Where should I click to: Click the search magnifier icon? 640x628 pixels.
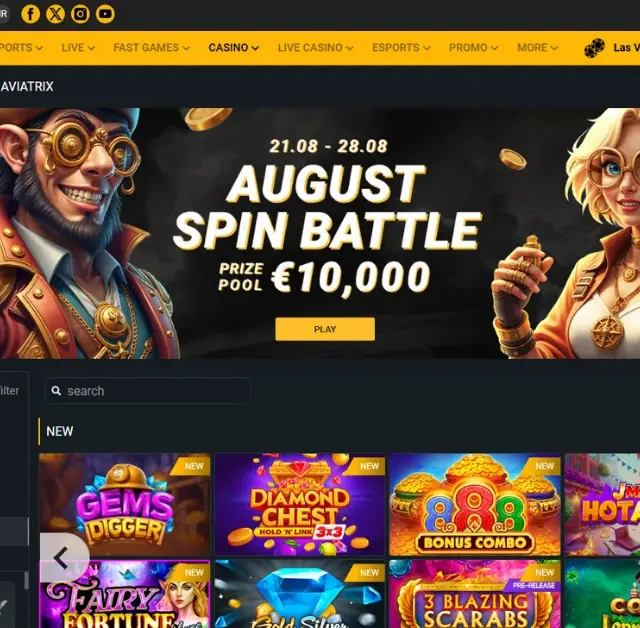coord(56,391)
